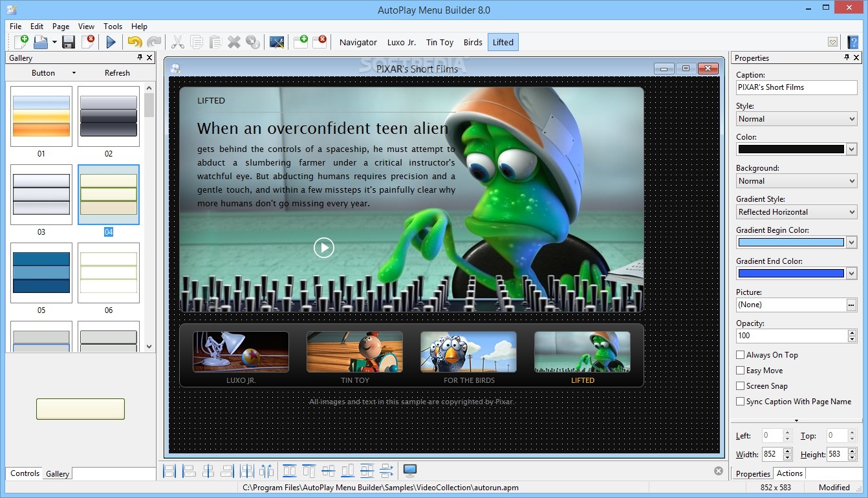Click the Caption text field
This screenshot has width=868, height=498.
(796, 87)
